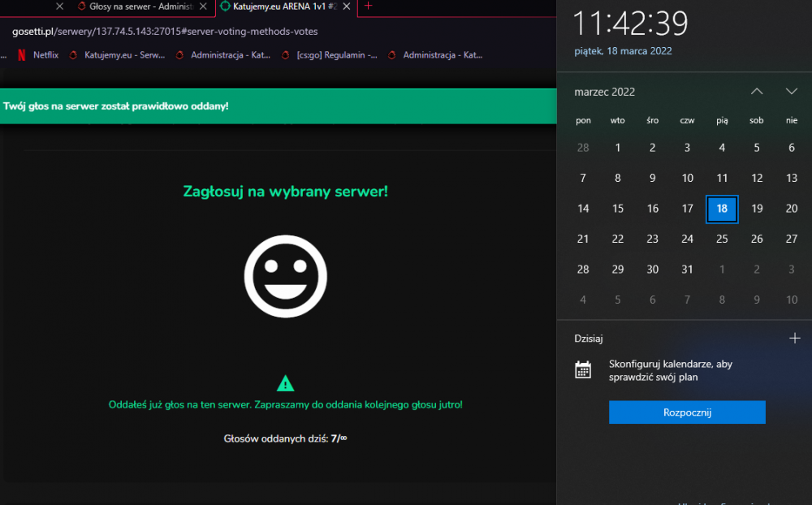Open a new browser tab with plus
The height and width of the screenshot is (505, 812).
[368, 6]
